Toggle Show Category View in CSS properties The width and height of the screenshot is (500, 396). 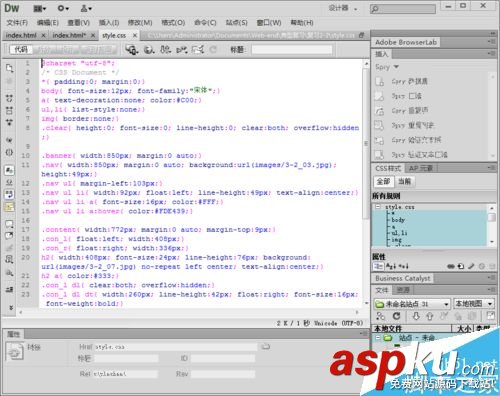point(378,266)
